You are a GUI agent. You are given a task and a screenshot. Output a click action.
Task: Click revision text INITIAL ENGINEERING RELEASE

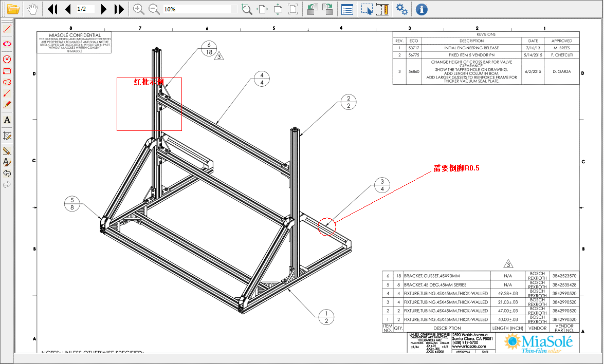click(471, 48)
